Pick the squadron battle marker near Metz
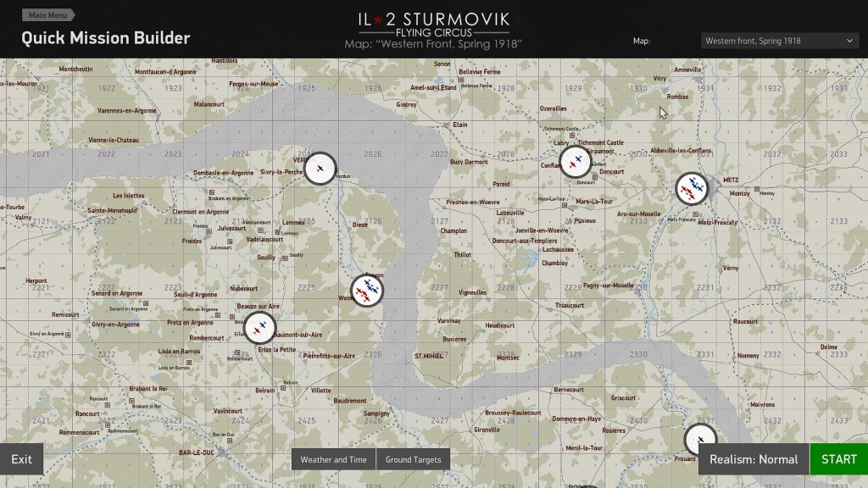Screen dimensions: 868x488 [x=692, y=188]
